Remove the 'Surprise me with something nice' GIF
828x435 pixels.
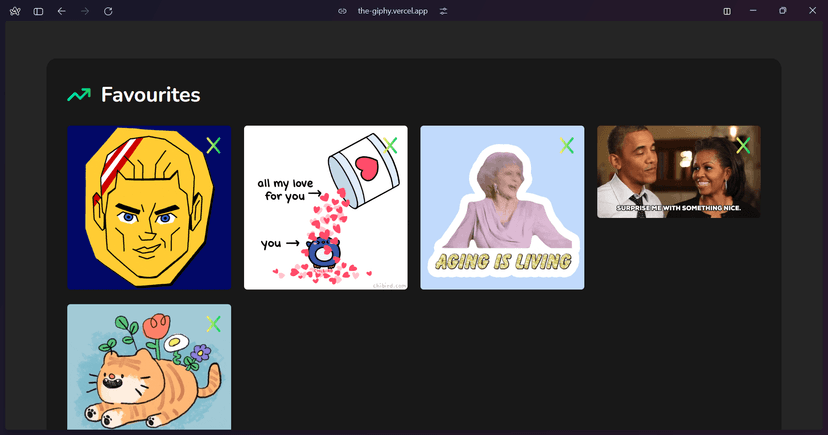point(743,145)
